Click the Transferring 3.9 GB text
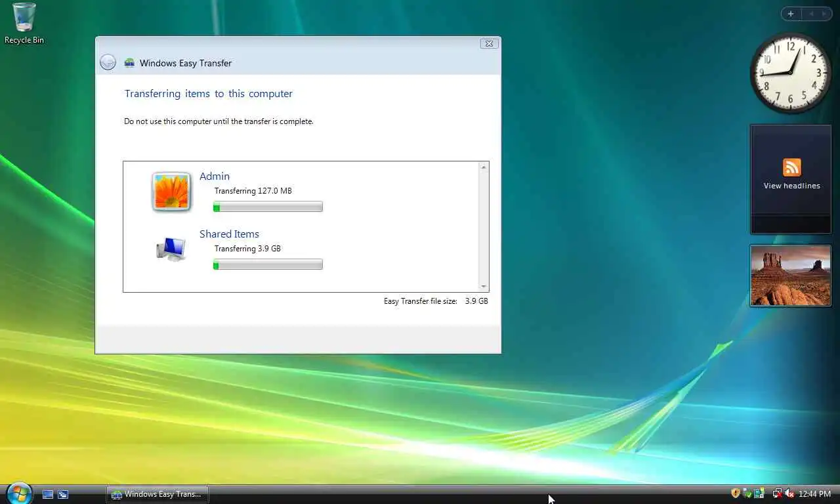840x504 pixels. point(247,249)
